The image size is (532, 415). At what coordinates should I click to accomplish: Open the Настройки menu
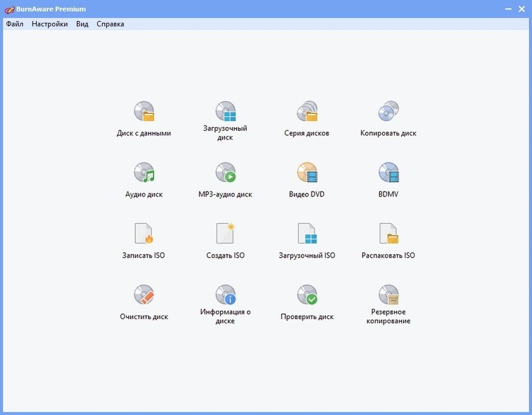(50, 24)
